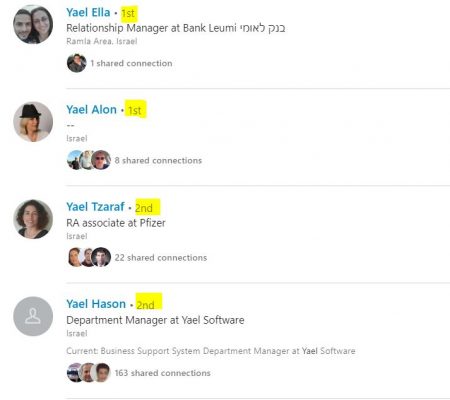Click Yael Hason's placeholder avatar icon
The image size is (450, 400).
coord(33,316)
